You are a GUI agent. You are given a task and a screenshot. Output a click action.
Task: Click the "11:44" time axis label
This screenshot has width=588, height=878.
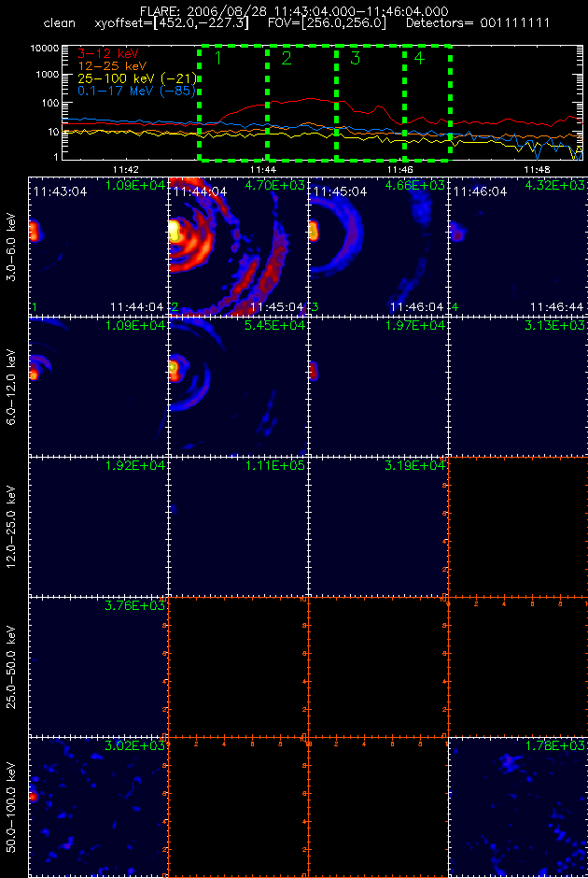(263, 168)
